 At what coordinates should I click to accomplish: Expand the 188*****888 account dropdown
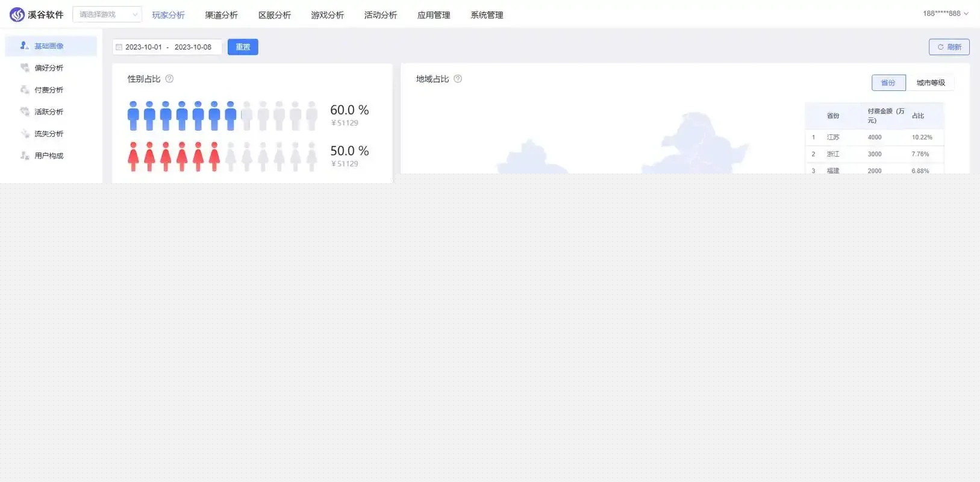tap(946, 13)
